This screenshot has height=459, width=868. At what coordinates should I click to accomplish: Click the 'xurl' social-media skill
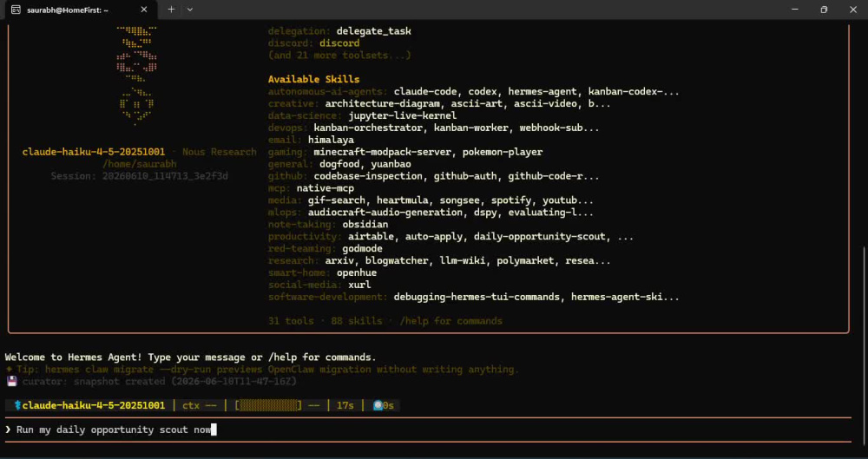pyautogui.click(x=359, y=285)
